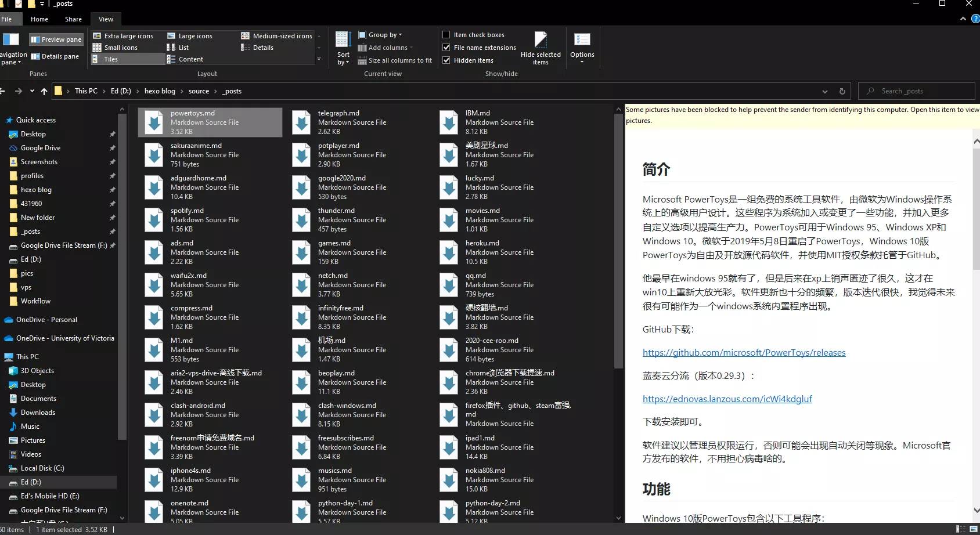Select the powertoys.md file icon
980x535 pixels.
click(154, 122)
